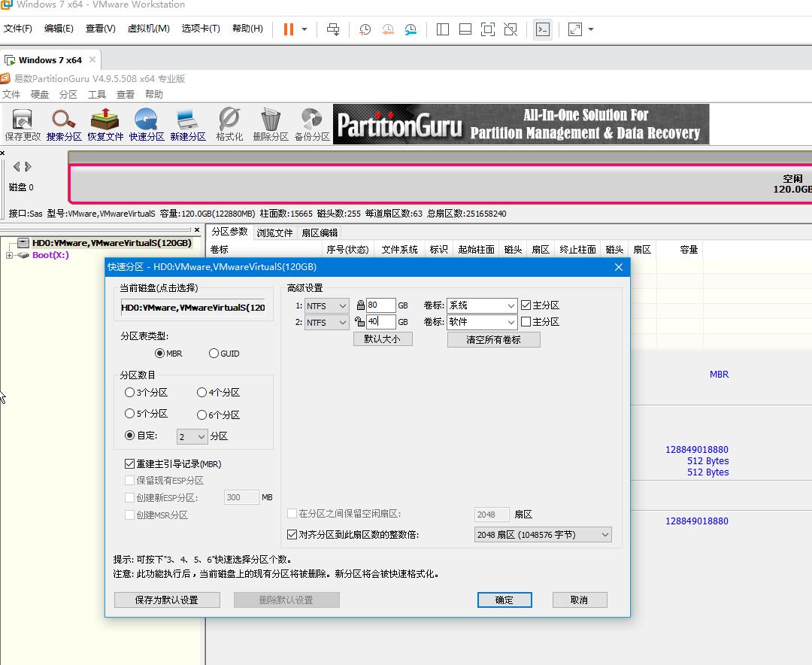Expand the Boot(X:) tree node

9,255
